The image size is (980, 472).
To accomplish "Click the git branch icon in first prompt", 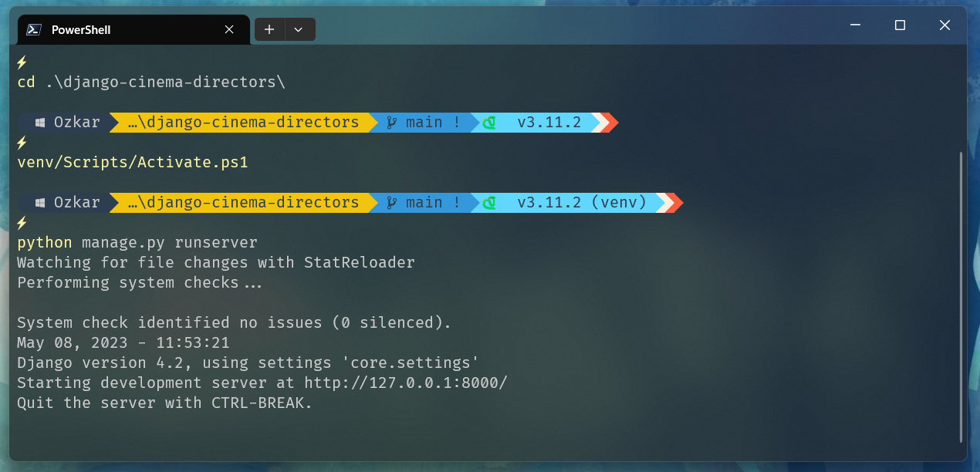I will (x=391, y=122).
